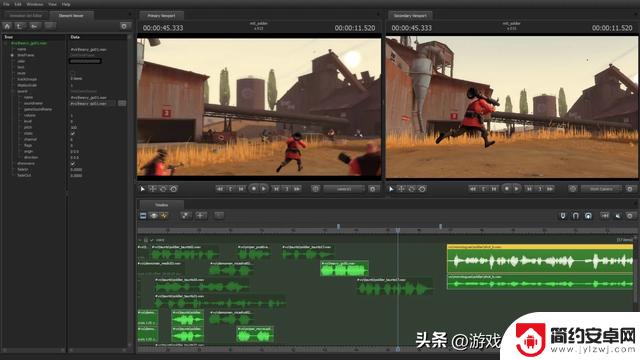The image size is (640, 360).
Task: Open secondary viewport settings gear
Action: tap(630, 189)
